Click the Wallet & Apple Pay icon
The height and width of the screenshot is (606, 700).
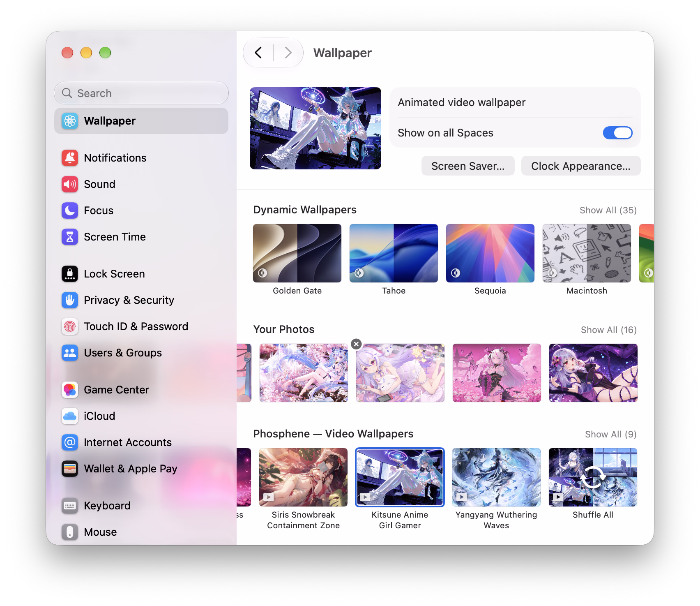pyautogui.click(x=70, y=469)
